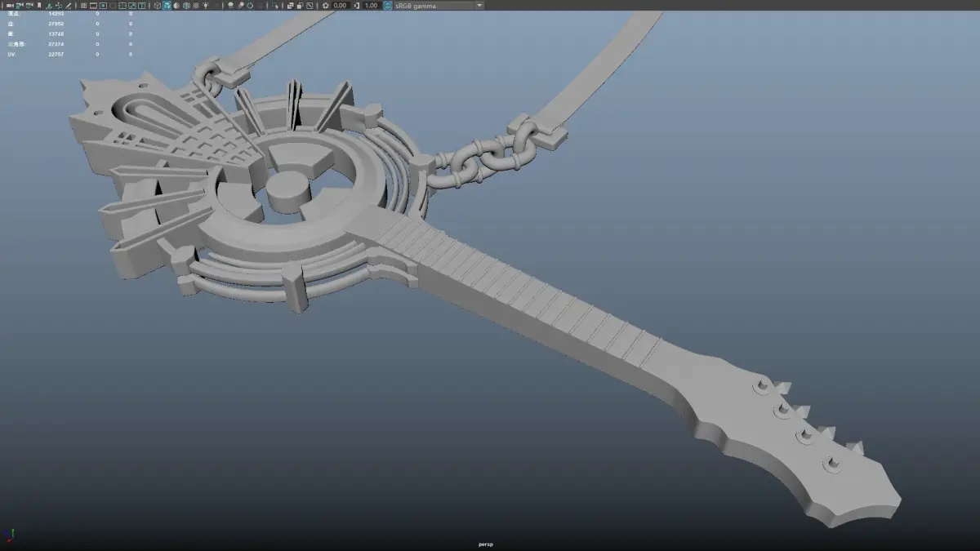This screenshot has height=551, width=980.
Task: Click the Exposure value field 0.00
Action: [x=341, y=5]
